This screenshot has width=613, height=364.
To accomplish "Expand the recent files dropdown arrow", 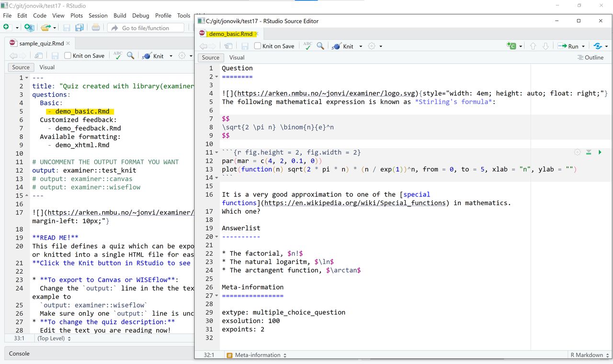I will coord(55,28).
